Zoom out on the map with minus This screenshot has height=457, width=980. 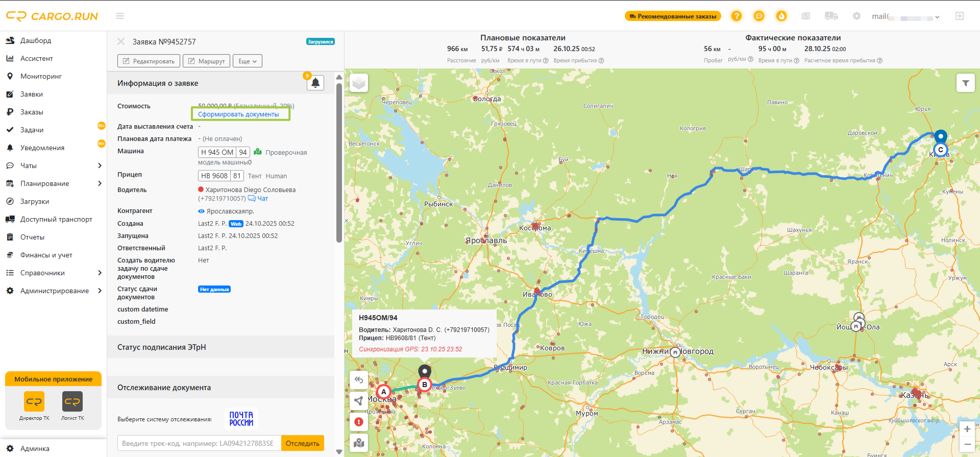pyautogui.click(x=967, y=444)
